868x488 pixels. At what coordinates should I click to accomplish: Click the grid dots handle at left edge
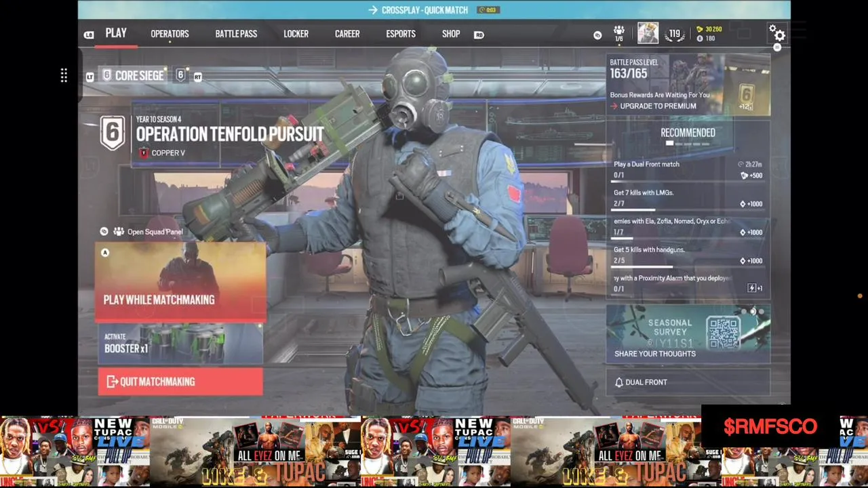pos(64,75)
